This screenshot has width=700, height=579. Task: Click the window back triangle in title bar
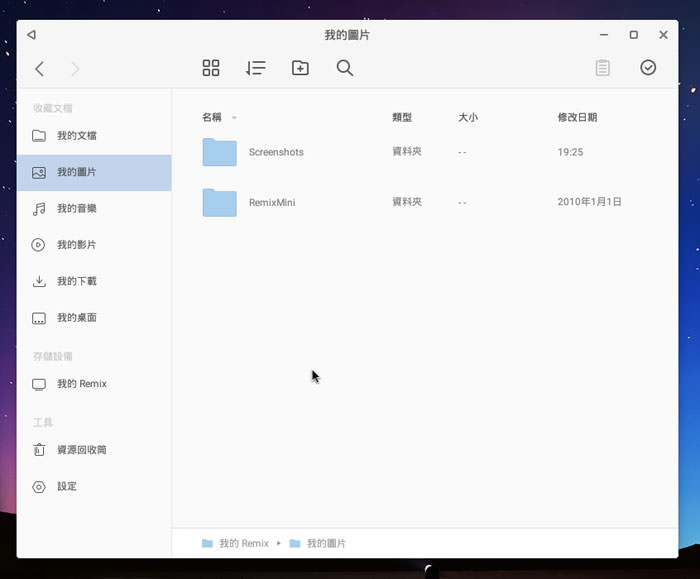(x=32, y=35)
